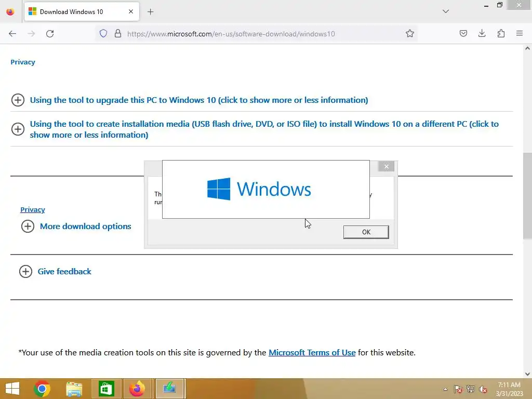Screen dimensions: 532x399
Task: Open File Explorer from the taskbar
Action: [x=74, y=389]
